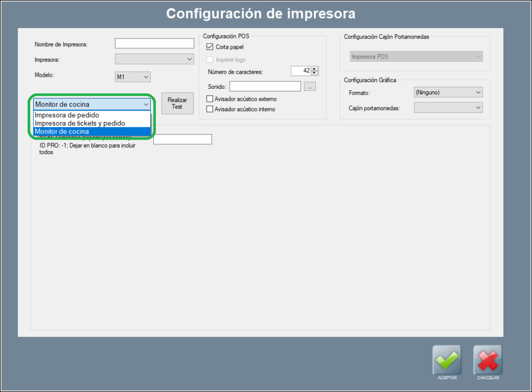
Task: Open the Impresora dropdown
Action: tap(154, 59)
